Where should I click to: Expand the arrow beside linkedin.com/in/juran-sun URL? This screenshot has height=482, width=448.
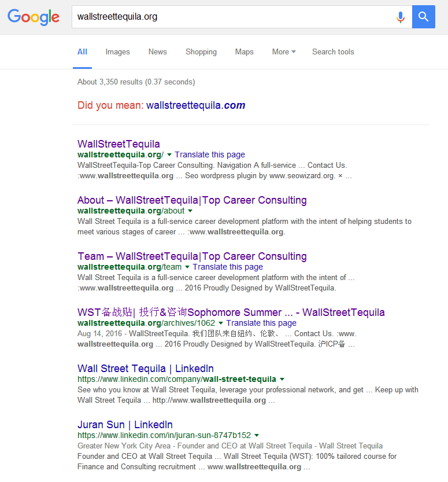(257, 435)
